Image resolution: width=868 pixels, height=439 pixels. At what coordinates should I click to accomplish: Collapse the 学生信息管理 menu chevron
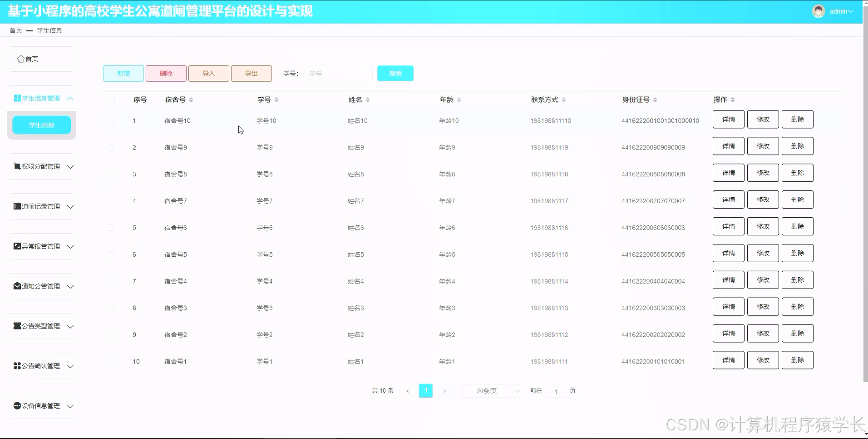pyautogui.click(x=70, y=98)
